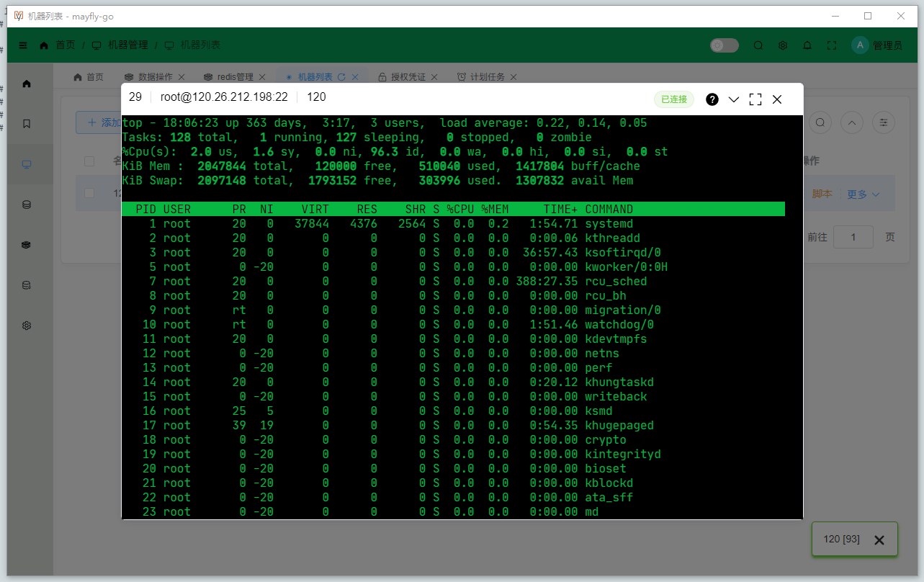Click the table search round button
The width and height of the screenshot is (924, 582).
pos(820,122)
